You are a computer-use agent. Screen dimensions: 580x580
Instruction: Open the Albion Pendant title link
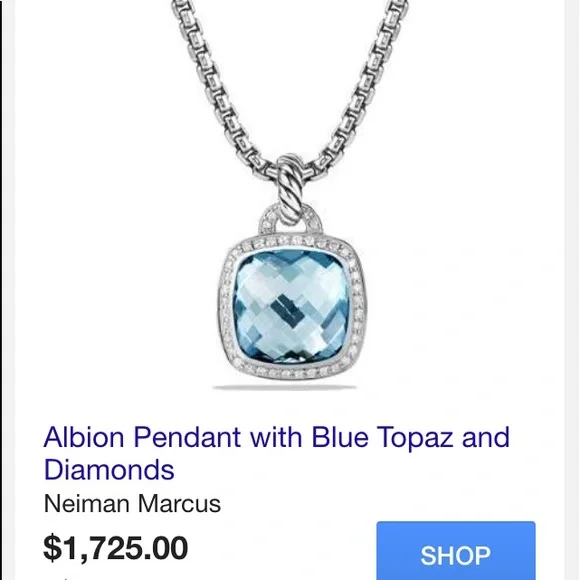(x=277, y=453)
